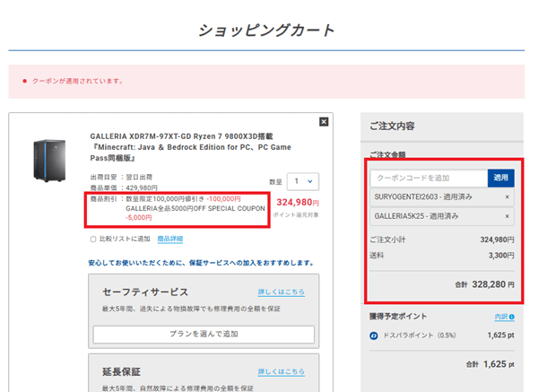Click the 324,980円 item price
Viewport: 538px width, 392px height.
[x=300, y=203]
